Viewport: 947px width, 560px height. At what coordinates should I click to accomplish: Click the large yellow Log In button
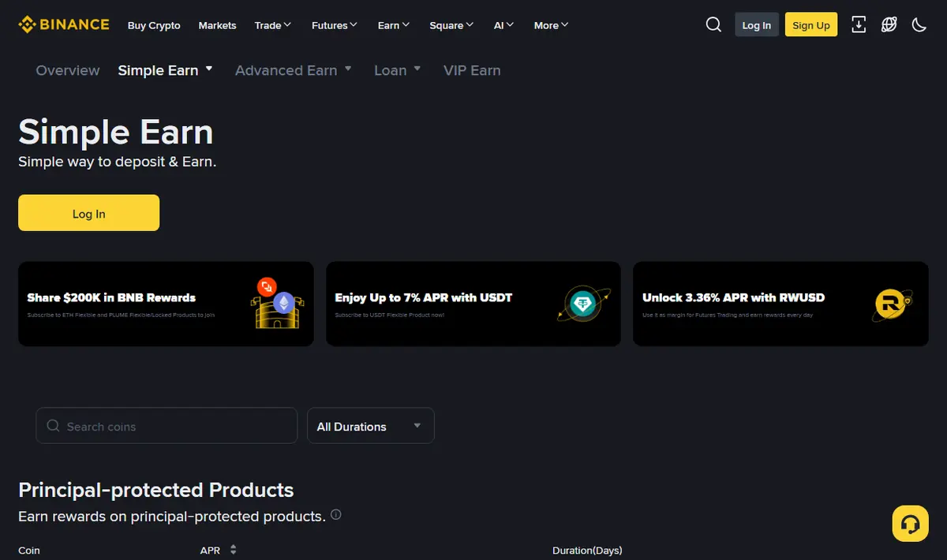pyautogui.click(x=89, y=213)
